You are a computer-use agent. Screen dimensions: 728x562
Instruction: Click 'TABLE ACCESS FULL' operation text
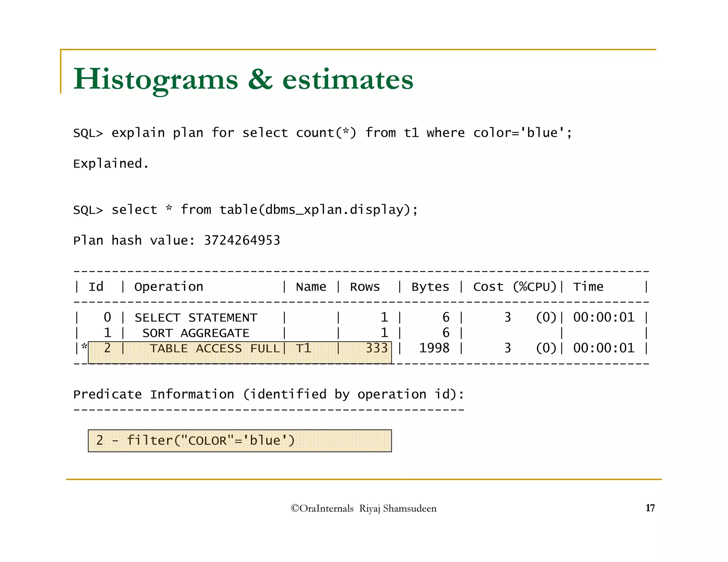pos(215,348)
